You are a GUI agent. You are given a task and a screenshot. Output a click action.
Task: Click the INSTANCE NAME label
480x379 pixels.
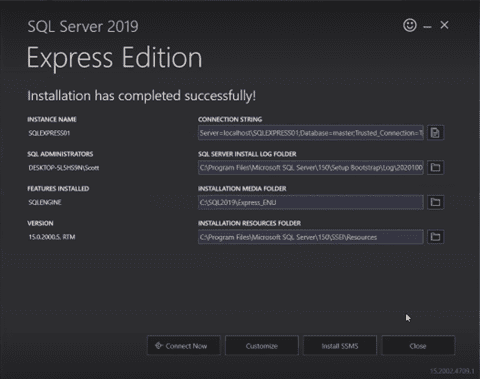(x=52, y=119)
